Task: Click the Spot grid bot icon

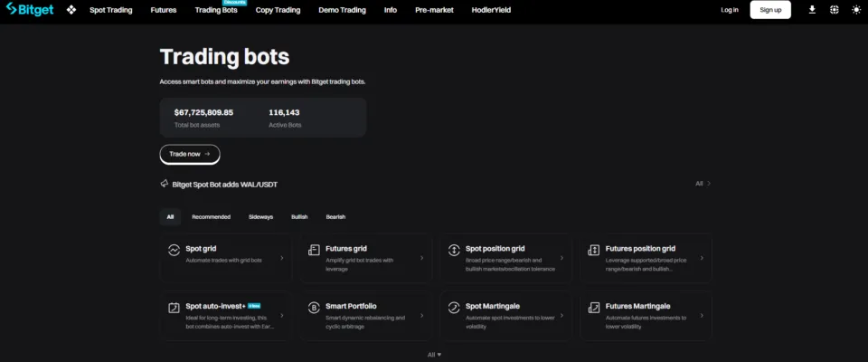Action: coord(174,250)
